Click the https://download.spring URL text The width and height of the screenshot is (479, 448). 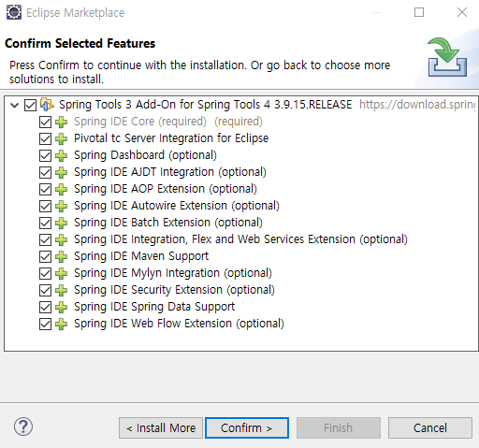pyautogui.click(x=417, y=105)
